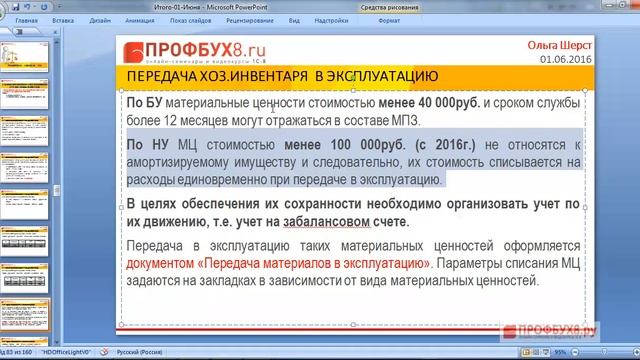
Task: Select the Вид ribbon tab
Action: 294,20
